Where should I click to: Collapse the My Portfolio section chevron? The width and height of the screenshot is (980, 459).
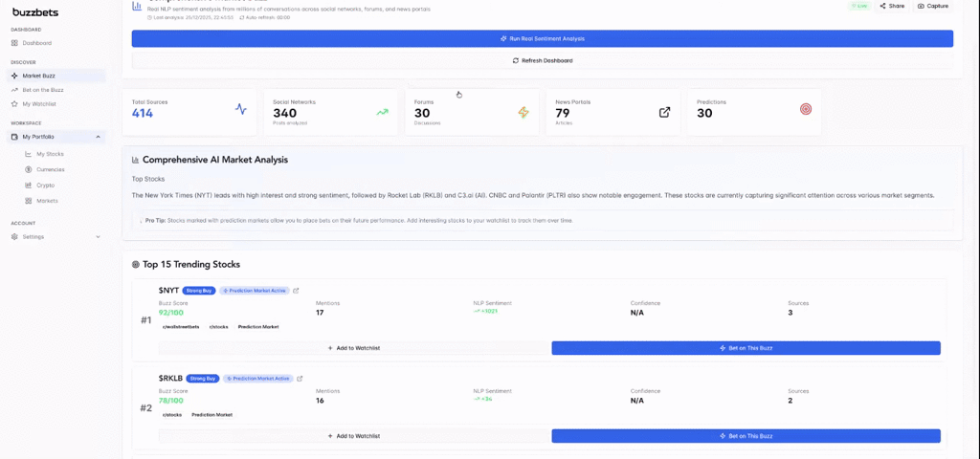click(x=99, y=137)
